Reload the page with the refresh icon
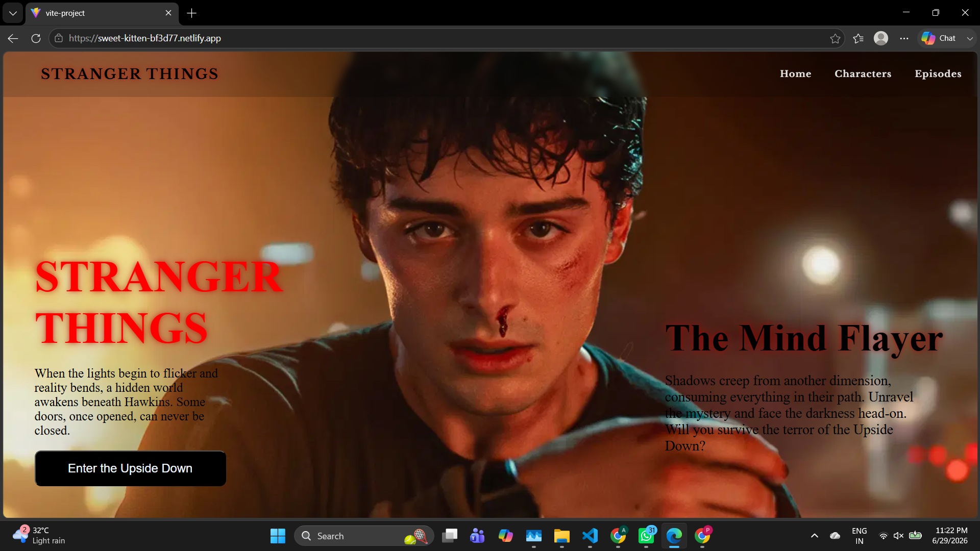Image resolution: width=980 pixels, height=551 pixels. pyautogui.click(x=36, y=38)
